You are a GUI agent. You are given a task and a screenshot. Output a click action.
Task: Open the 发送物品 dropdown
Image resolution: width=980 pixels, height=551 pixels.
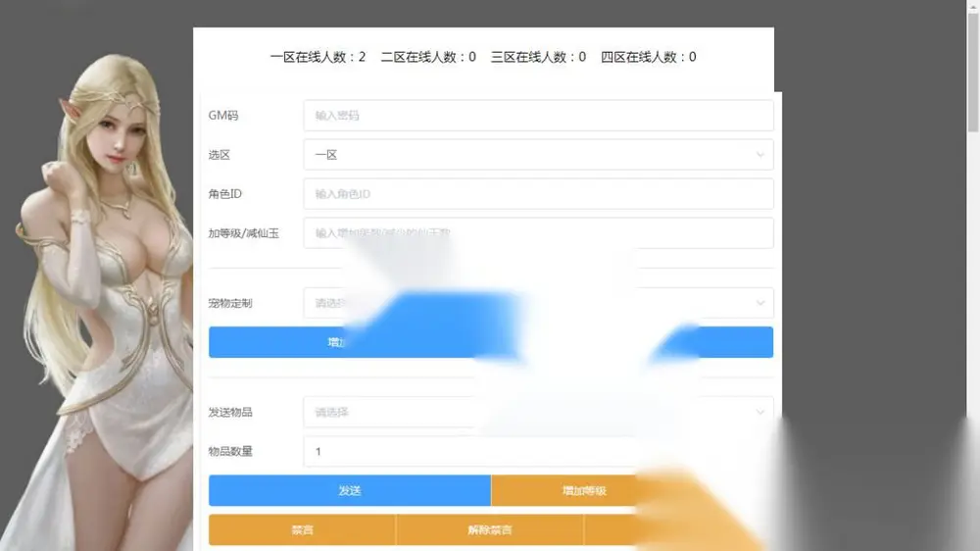(x=538, y=412)
